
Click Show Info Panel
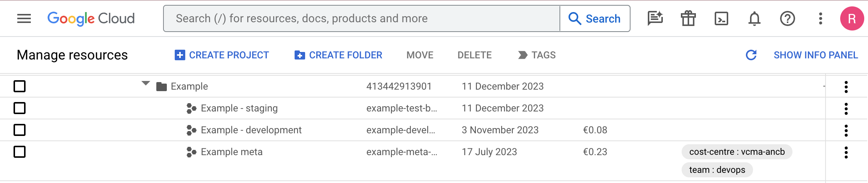click(815, 55)
